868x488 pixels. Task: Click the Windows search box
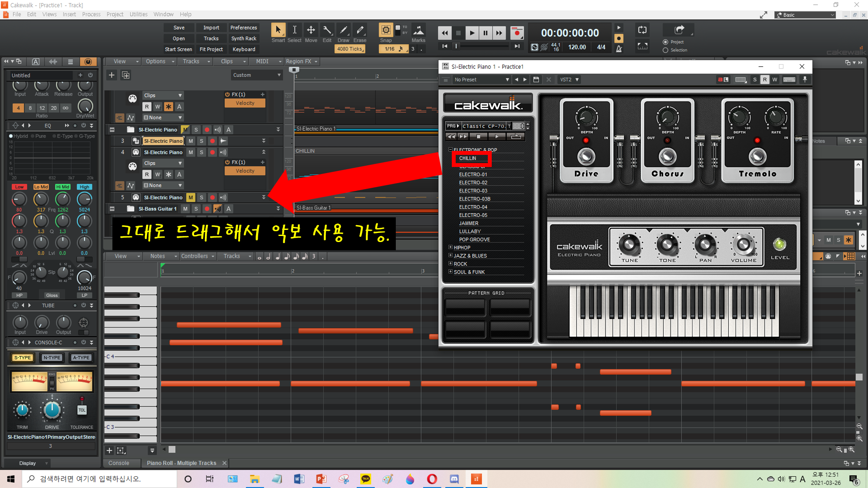[100, 479]
